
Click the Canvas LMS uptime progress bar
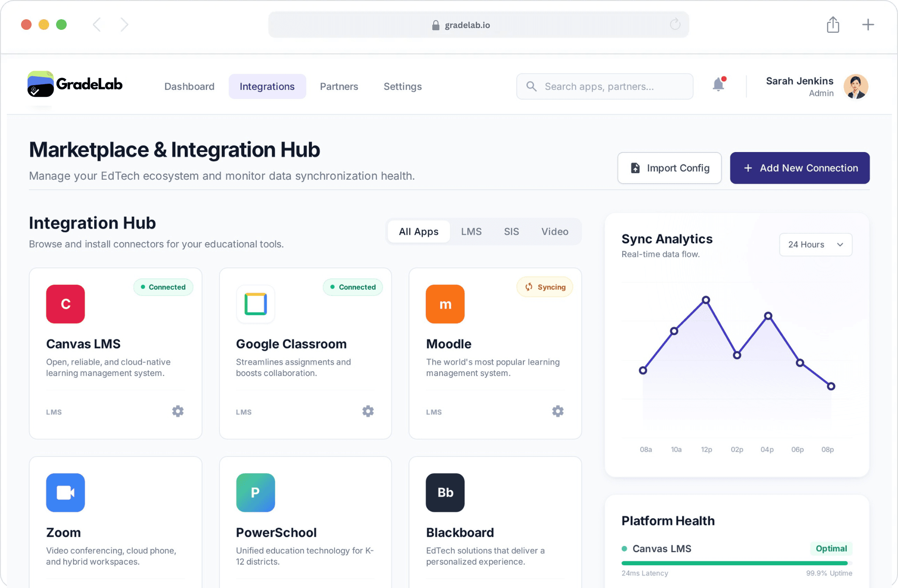point(737,563)
